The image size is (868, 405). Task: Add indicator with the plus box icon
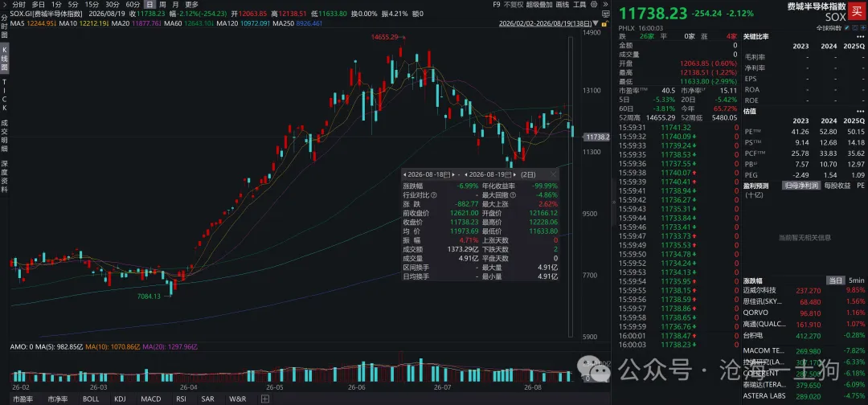point(265,399)
